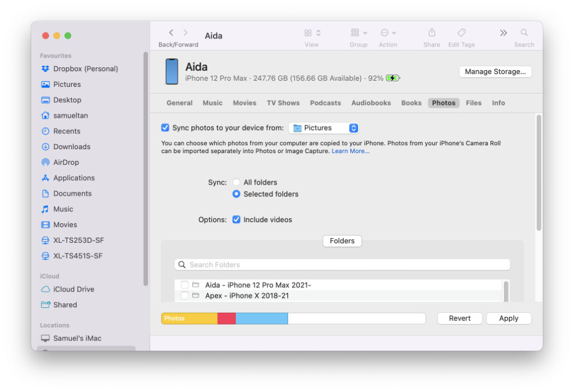
Task: Click the iPhone device icon
Action: coord(172,72)
